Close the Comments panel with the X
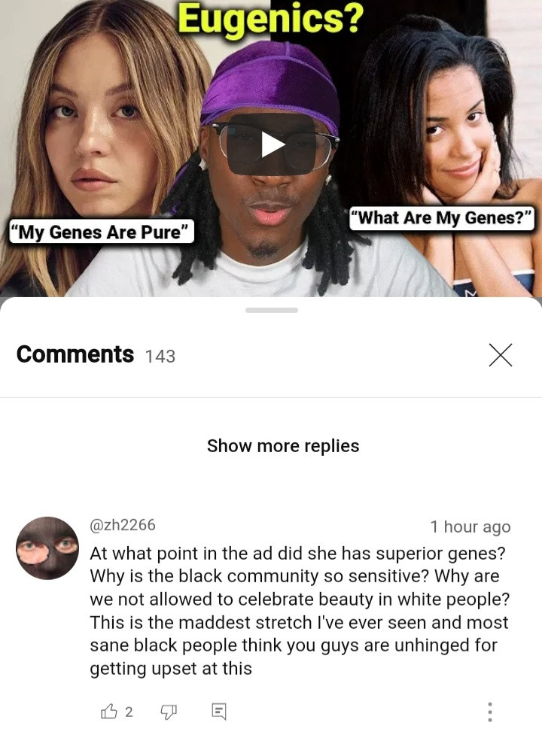 point(500,355)
